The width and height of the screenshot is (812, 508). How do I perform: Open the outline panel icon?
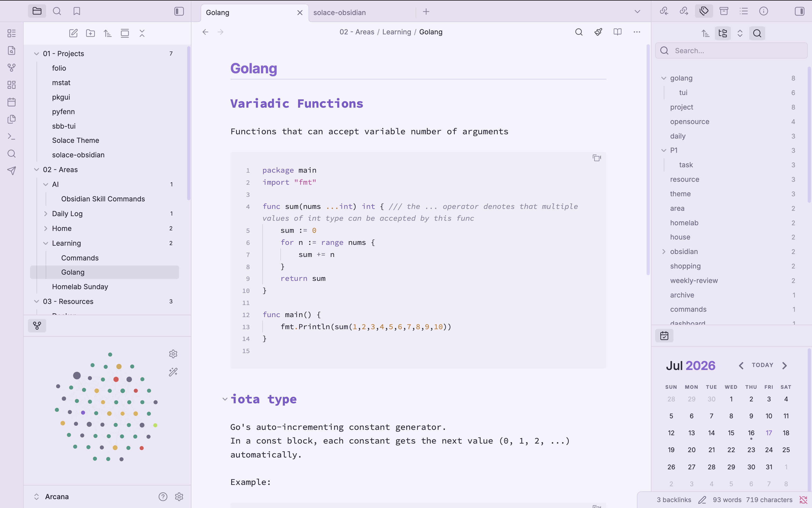(744, 11)
